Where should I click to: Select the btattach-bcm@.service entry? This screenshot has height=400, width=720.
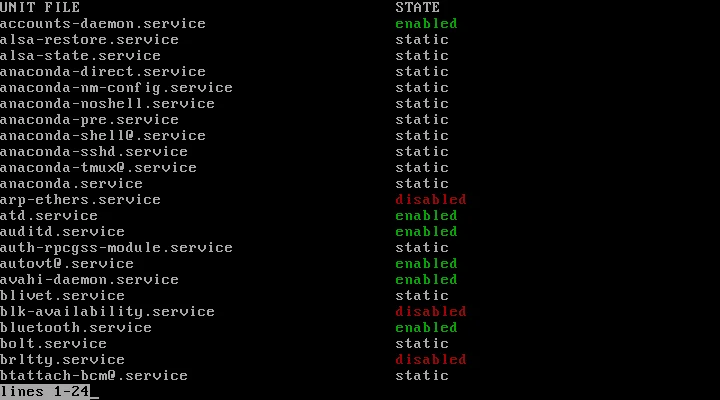point(93,376)
